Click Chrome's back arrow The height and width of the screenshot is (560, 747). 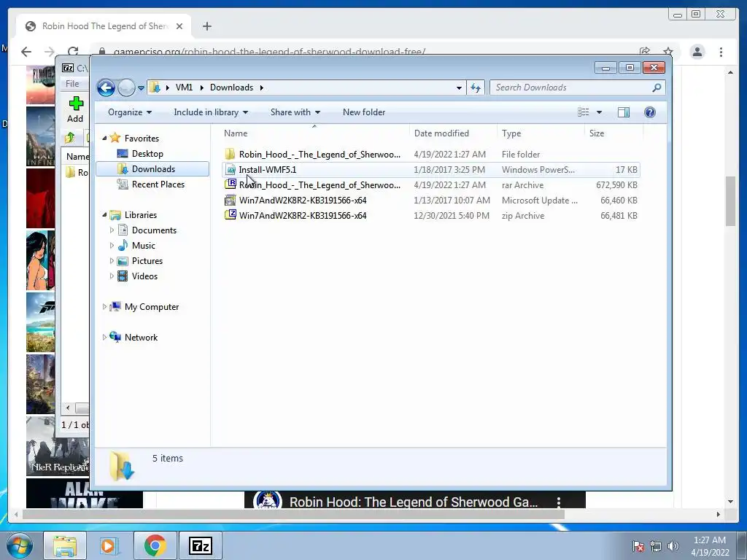(26, 52)
